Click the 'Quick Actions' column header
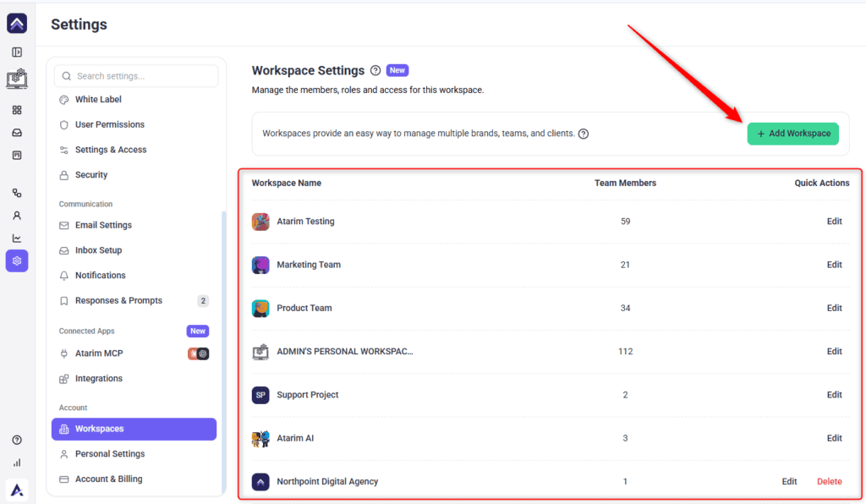The height and width of the screenshot is (504, 866). click(x=822, y=184)
